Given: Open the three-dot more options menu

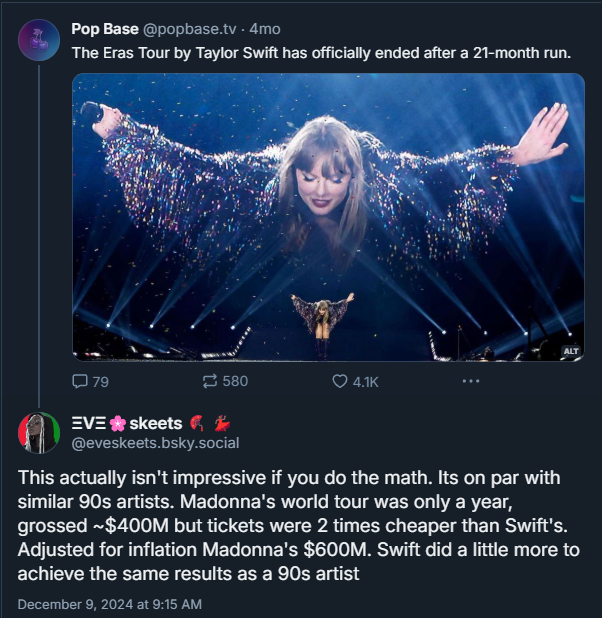Looking at the screenshot, I should (470, 381).
